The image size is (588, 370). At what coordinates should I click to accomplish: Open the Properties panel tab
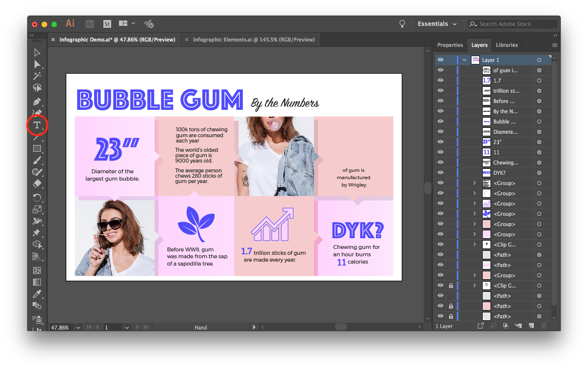pyautogui.click(x=450, y=45)
